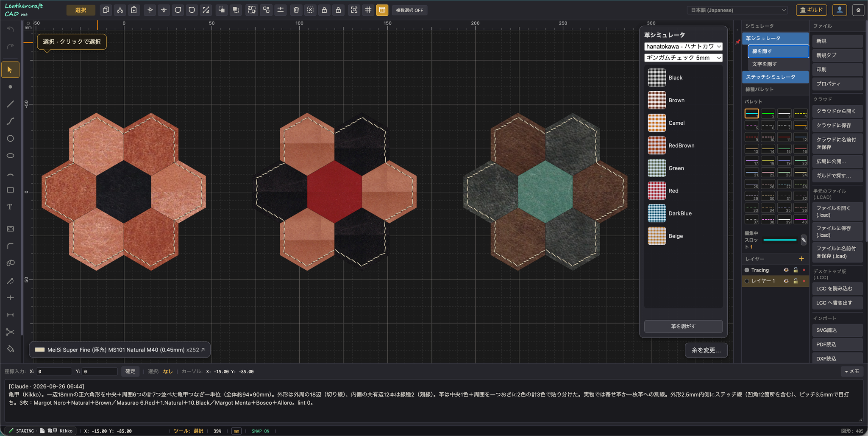
Task: Open the ギンガムチェック 5mm pattern dropdown
Action: point(683,58)
